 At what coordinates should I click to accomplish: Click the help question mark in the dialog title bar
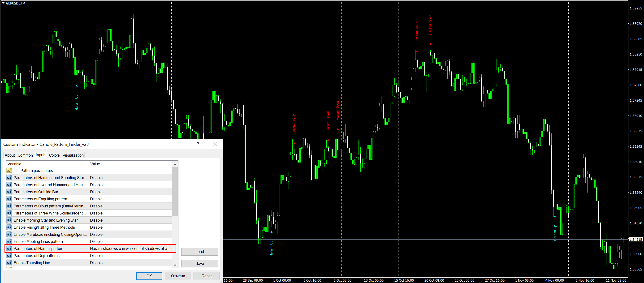[198, 144]
